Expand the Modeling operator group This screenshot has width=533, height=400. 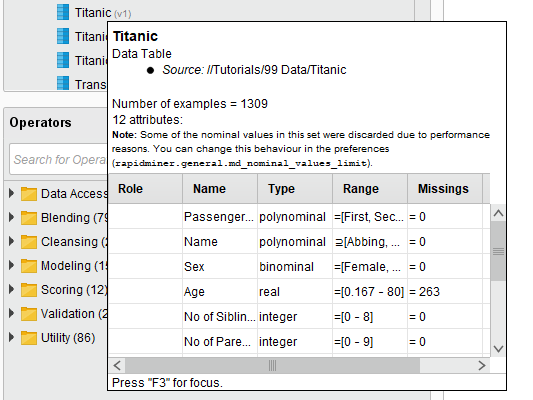(11, 265)
